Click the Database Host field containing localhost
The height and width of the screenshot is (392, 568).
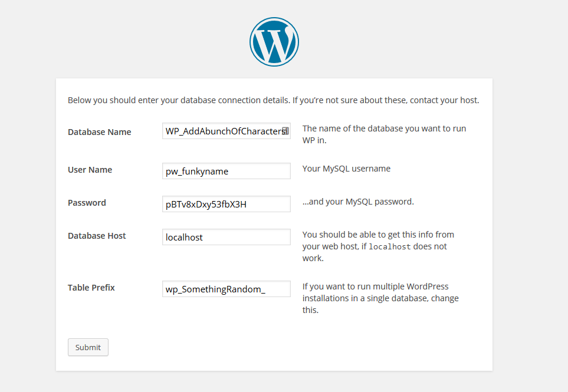pyautogui.click(x=226, y=237)
